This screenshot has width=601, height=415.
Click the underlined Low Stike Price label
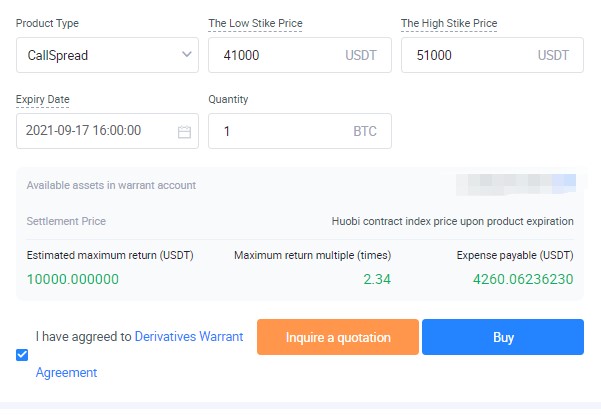[255, 23]
